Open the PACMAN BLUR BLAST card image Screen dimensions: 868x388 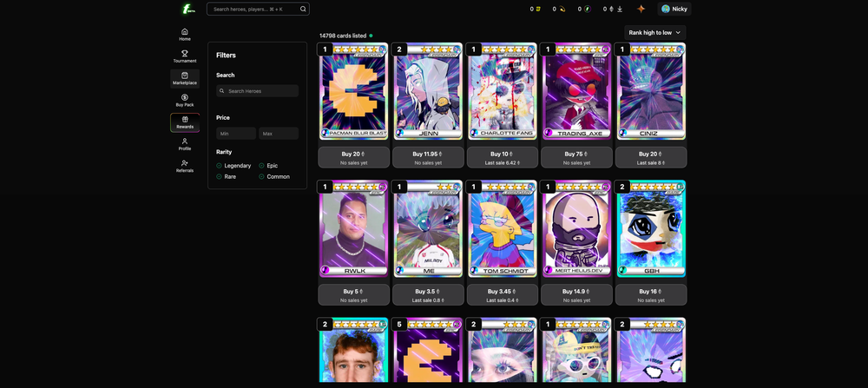pos(354,91)
